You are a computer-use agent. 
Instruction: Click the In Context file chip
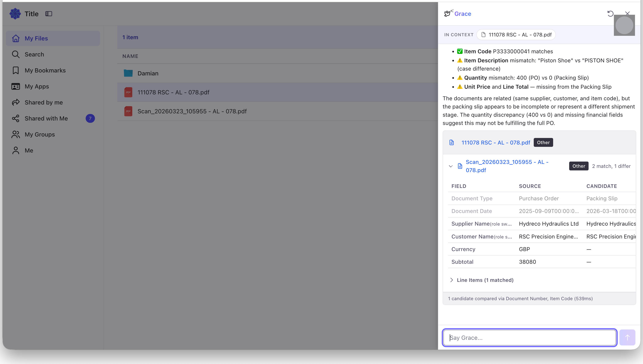coord(516,35)
